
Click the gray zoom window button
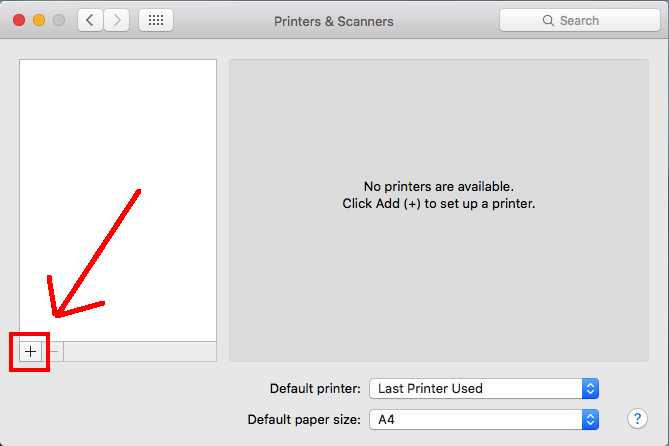click(x=60, y=20)
